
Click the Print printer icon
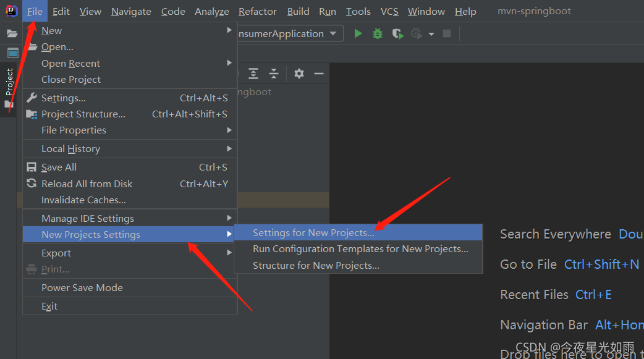click(x=32, y=269)
